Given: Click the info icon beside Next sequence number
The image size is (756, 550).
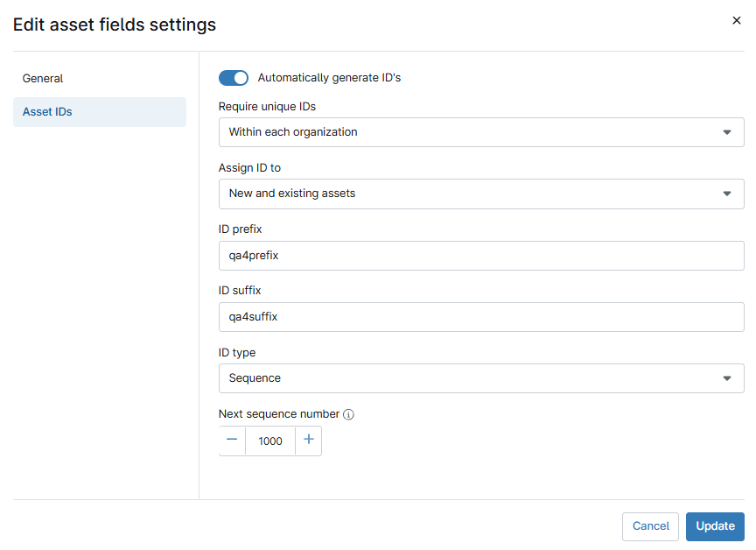Looking at the screenshot, I should coord(348,413).
